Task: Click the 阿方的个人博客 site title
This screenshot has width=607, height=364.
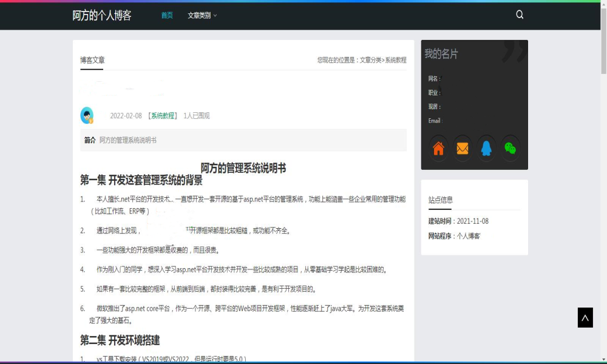Action: point(102,16)
